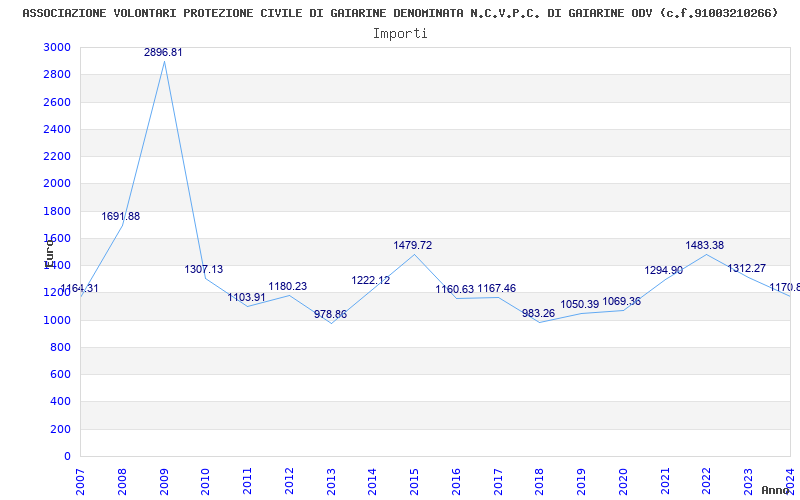Viewport: 800px width, 500px height.
Task: Click the 2007 x-axis year label
Action: tap(80, 482)
